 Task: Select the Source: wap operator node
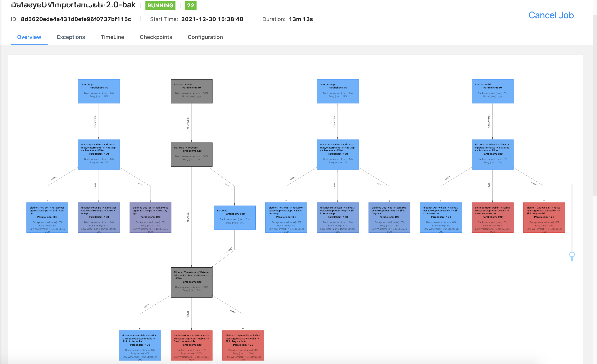(x=337, y=91)
